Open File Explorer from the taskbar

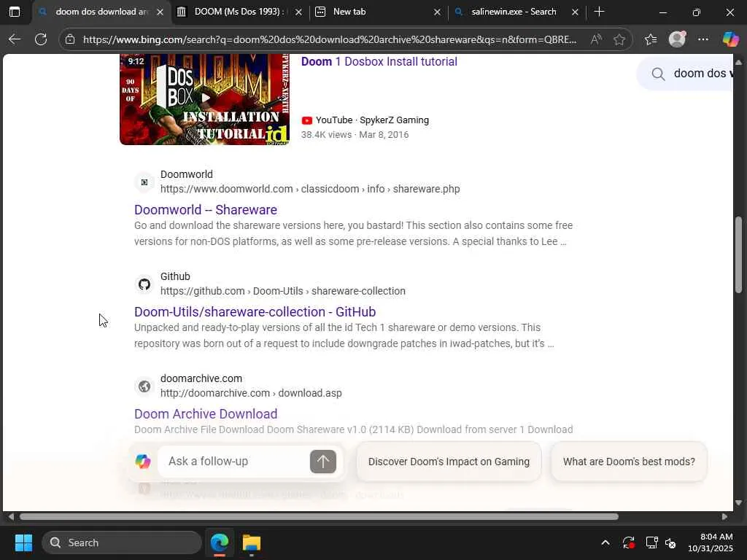252,542
